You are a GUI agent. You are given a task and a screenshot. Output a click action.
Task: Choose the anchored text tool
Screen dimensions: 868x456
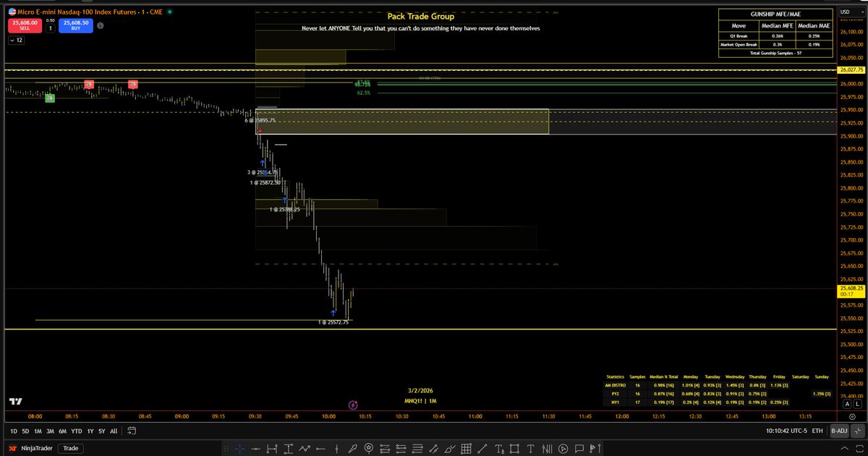point(499,449)
